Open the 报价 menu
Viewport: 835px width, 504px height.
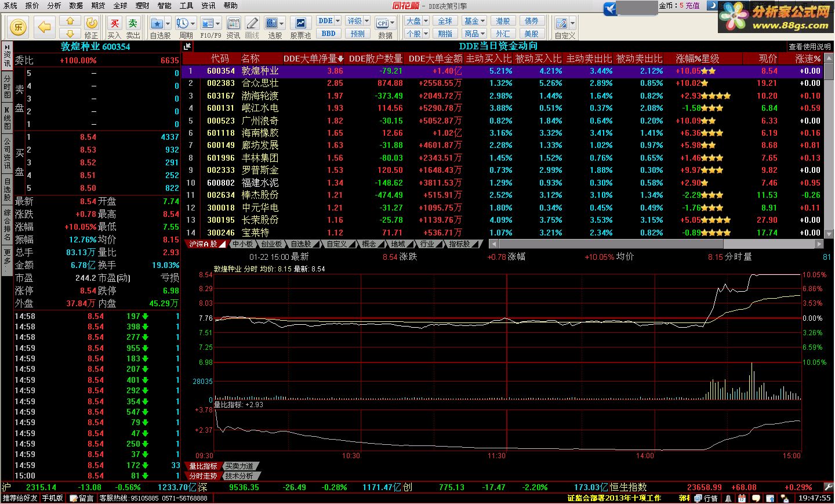tap(32, 5)
